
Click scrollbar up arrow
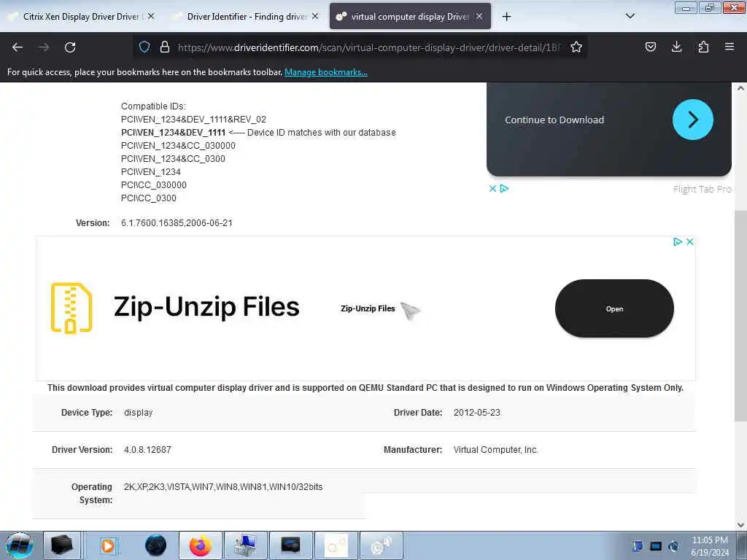click(740, 88)
